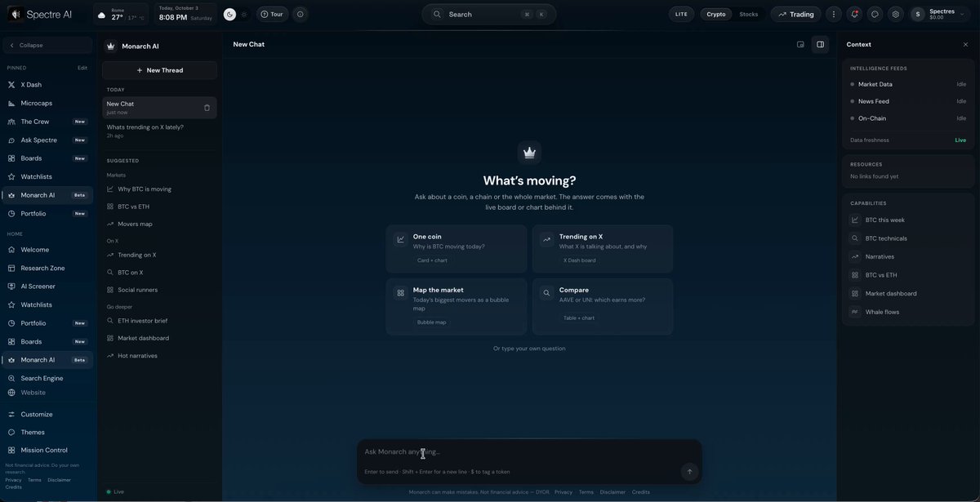This screenshot has height=502, width=980.
Task: Open the settings gear in the top bar
Action: (x=896, y=14)
